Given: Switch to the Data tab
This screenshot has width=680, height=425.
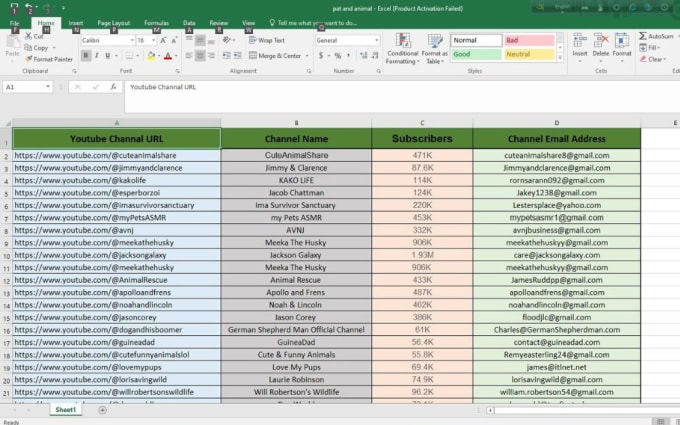Looking at the screenshot, I should point(189,23).
